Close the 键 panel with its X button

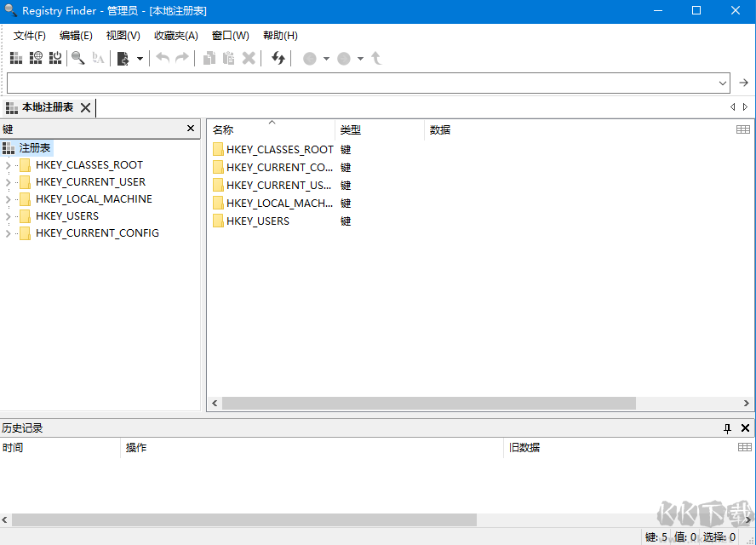pyautogui.click(x=191, y=129)
